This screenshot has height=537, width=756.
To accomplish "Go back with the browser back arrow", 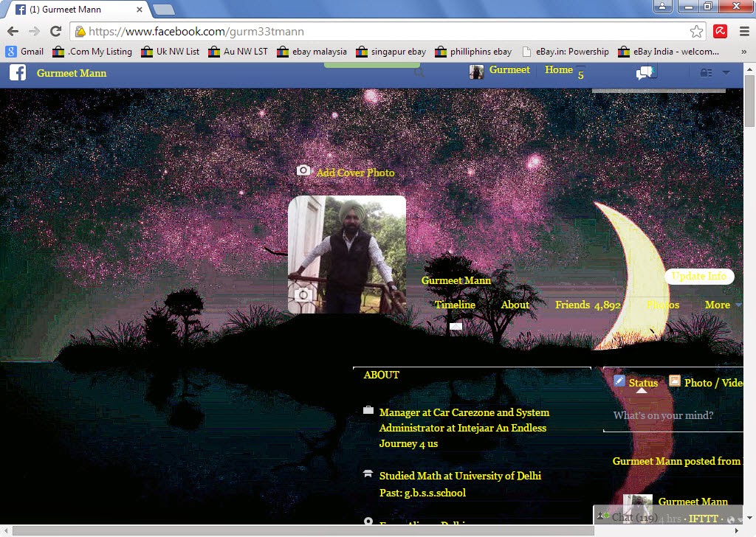I will pyautogui.click(x=13, y=31).
